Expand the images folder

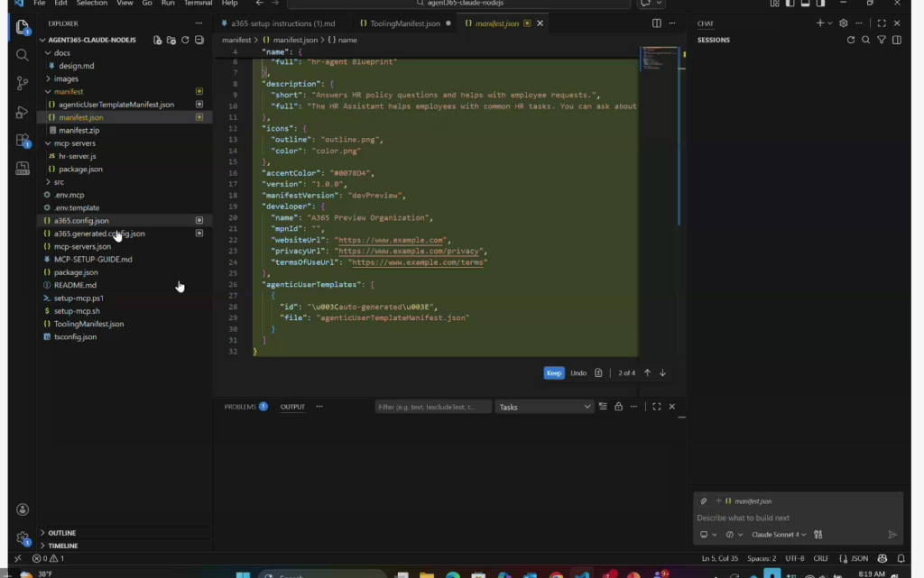(x=66, y=78)
